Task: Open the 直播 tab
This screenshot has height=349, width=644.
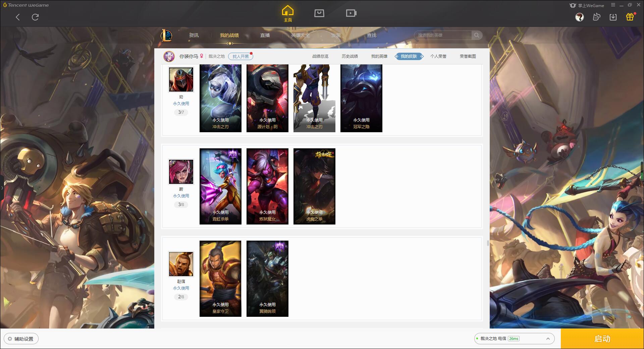Action: click(265, 35)
